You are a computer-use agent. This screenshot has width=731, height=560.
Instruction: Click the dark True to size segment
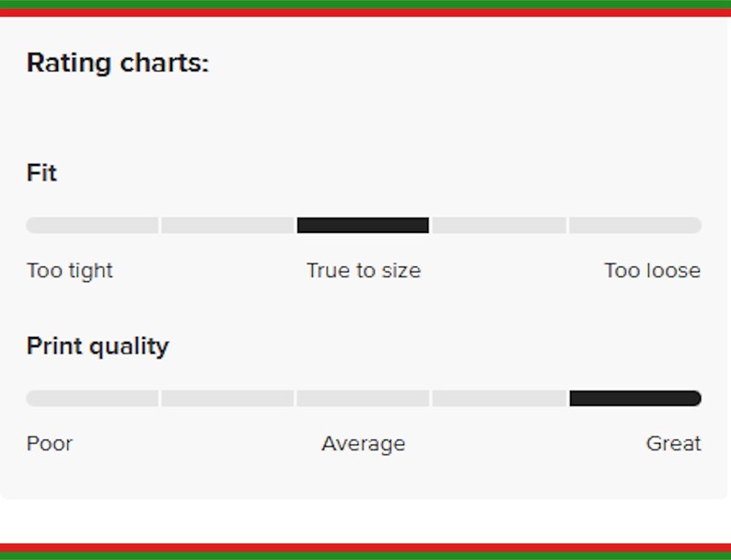point(363,226)
